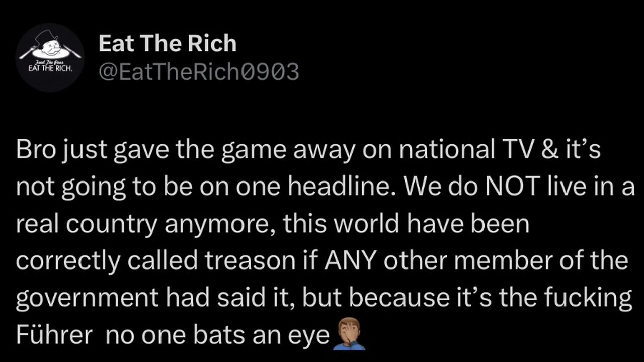Click the 'EAT THE RICH.' caption inside the avatar
Image resolution: width=644 pixels, height=362 pixels.
pyautogui.click(x=49, y=68)
